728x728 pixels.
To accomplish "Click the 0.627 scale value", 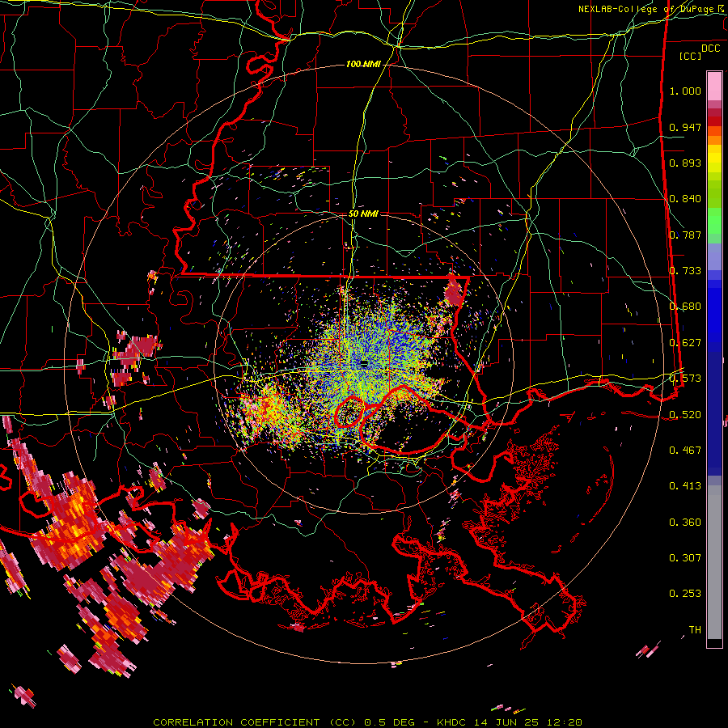I will click(x=685, y=343).
